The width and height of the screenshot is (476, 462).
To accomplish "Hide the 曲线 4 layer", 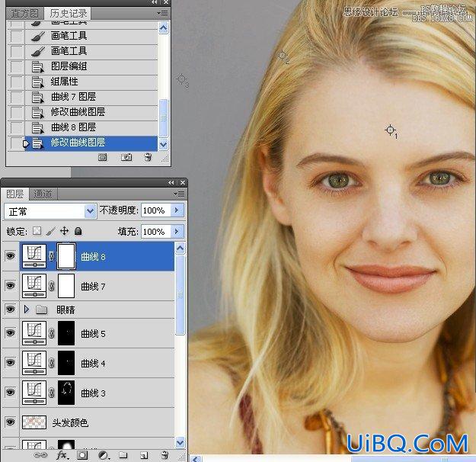I will (x=11, y=363).
